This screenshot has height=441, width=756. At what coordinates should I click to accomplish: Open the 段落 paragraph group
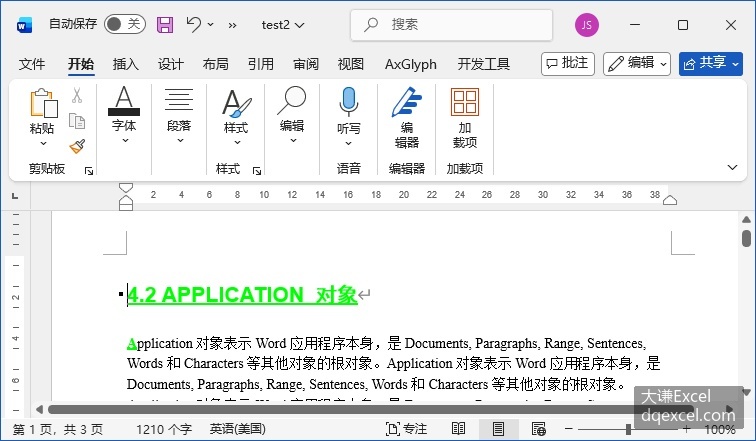click(x=179, y=116)
